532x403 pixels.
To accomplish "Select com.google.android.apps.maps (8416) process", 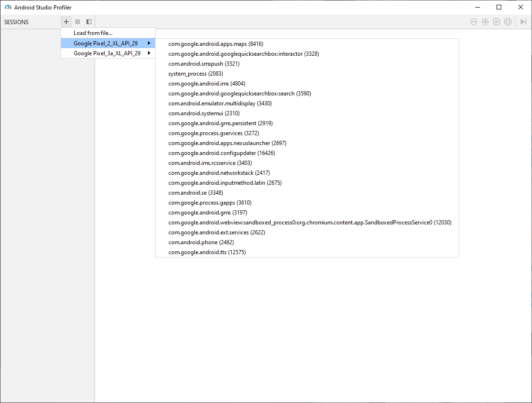I will (x=216, y=44).
